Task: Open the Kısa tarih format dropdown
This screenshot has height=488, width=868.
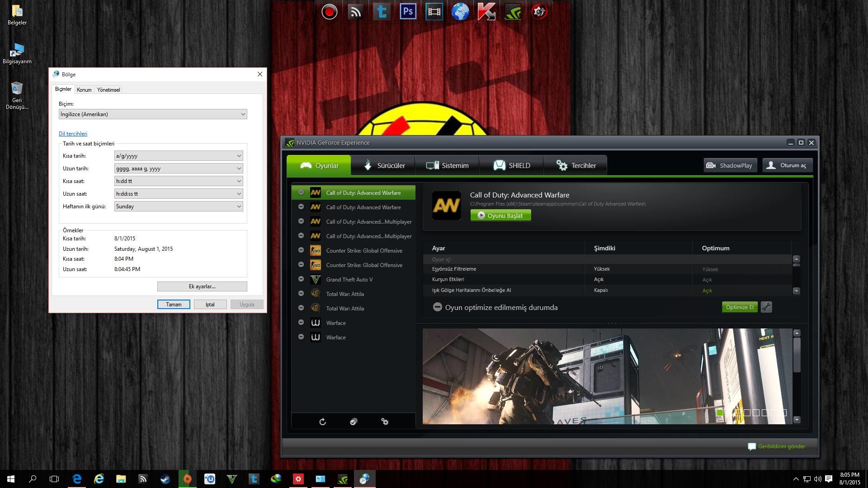Action: point(179,156)
